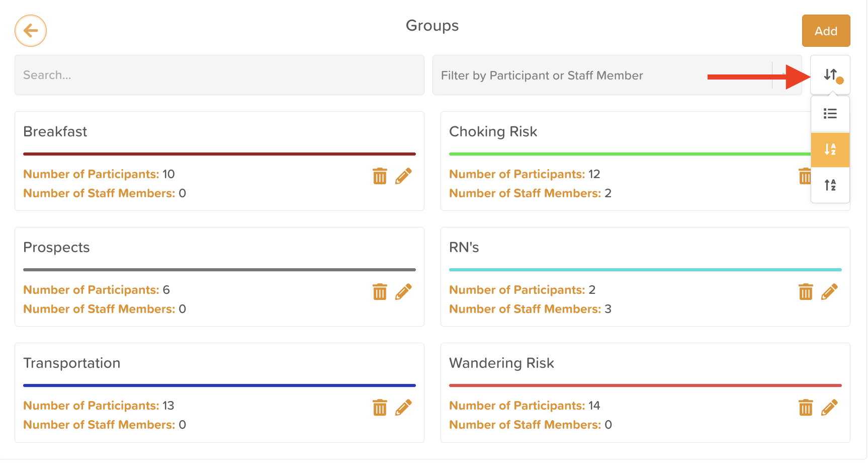Delete the Transportation group

tap(380, 408)
